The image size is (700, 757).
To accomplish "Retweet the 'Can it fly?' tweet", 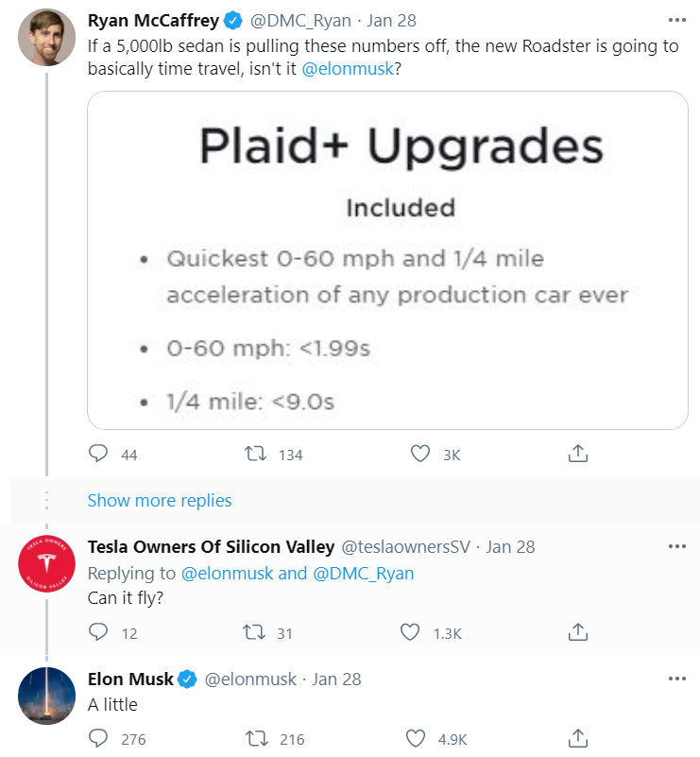I will pyautogui.click(x=254, y=632).
